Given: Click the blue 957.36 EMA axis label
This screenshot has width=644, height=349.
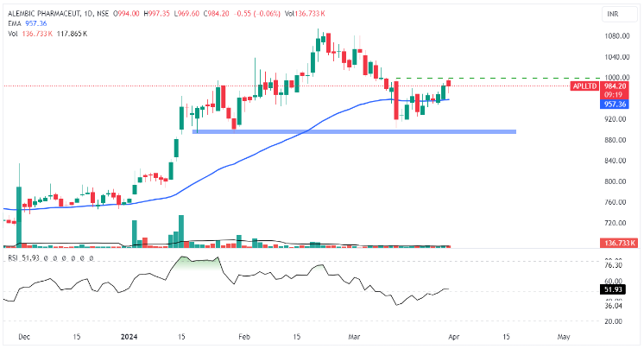Looking at the screenshot, I should click(614, 104).
